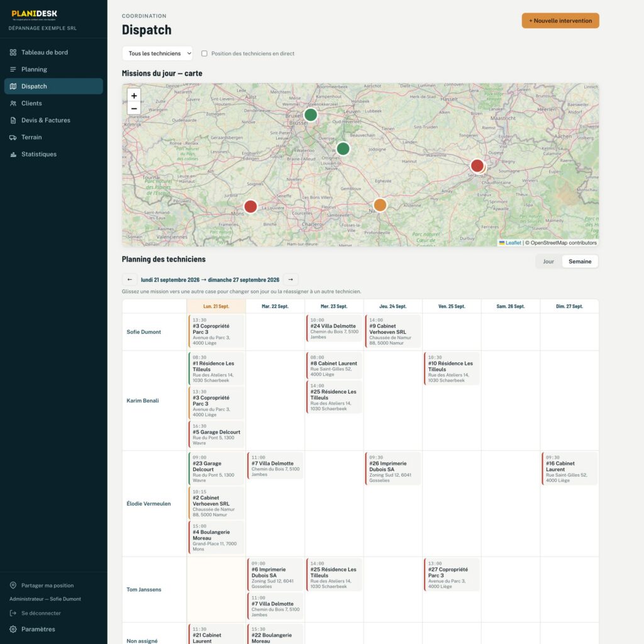Open the Leaflet attribution link
The height and width of the screenshot is (644, 644).
click(x=510, y=243)
